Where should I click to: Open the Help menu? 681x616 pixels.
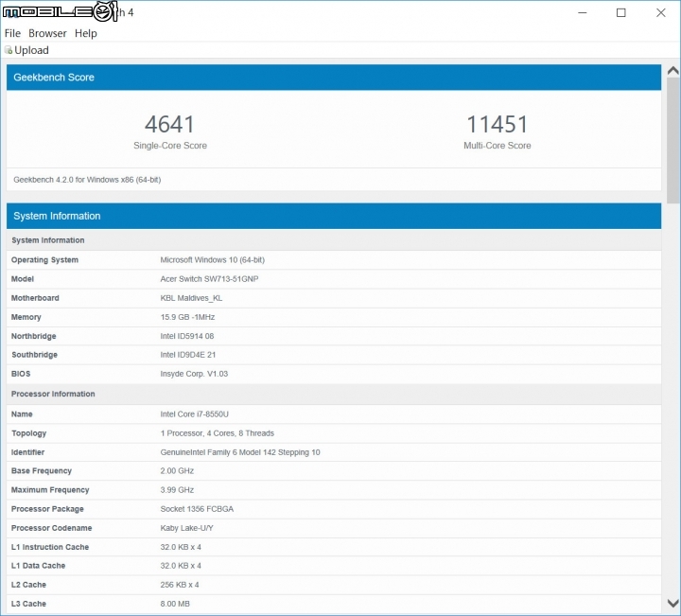[85, 33]
